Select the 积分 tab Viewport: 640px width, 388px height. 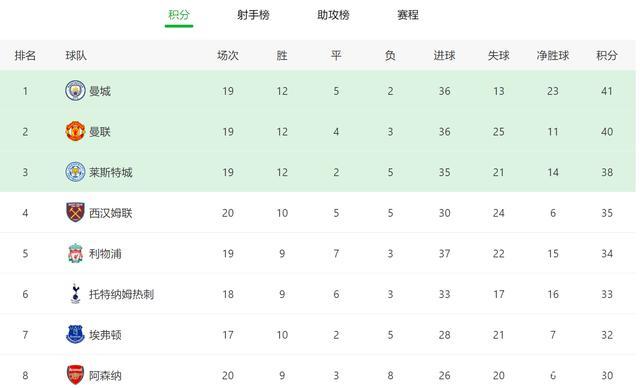[179, 15]
